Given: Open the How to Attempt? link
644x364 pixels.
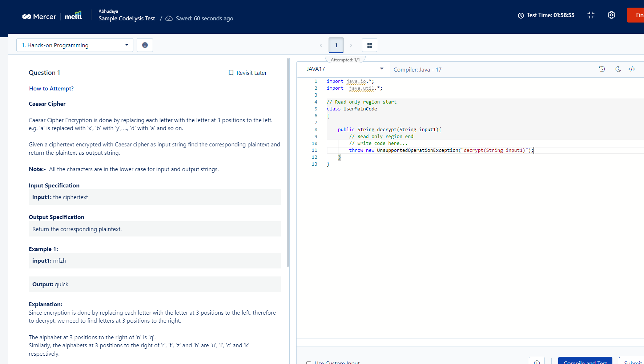Looking at the screenshot, I should tap(51, 89).
